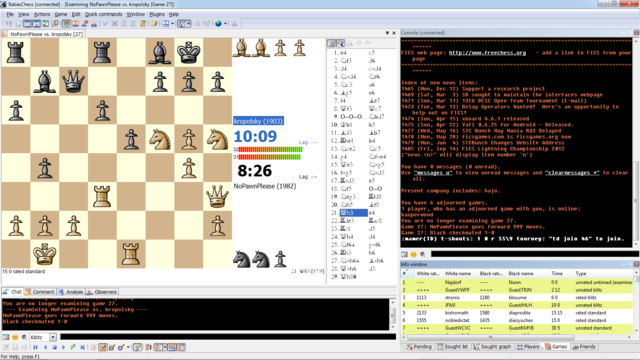
Task: Click the White name column header
Action: click(x=458, y=273)
